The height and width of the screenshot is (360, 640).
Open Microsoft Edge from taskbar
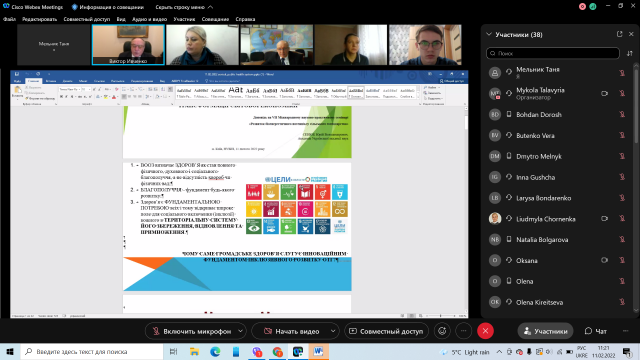(x=215, y=351)
